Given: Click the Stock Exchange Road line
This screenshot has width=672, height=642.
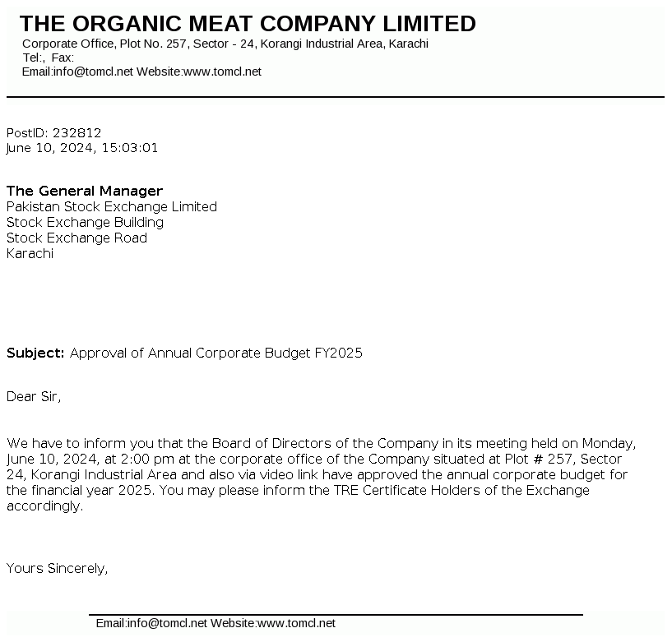Looking at the screenshot, I should 76,238.
